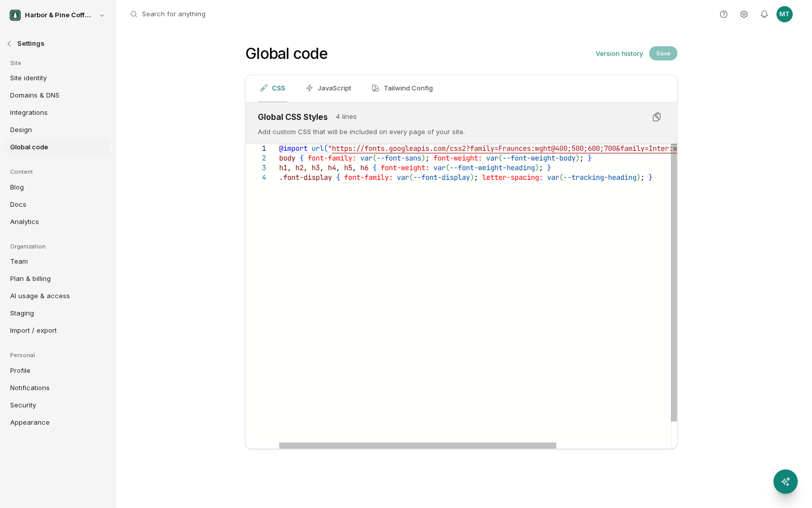This screenshot has width=812, height=508.
Task: Switch to the Tailwind Config tab
Action: 402,88
